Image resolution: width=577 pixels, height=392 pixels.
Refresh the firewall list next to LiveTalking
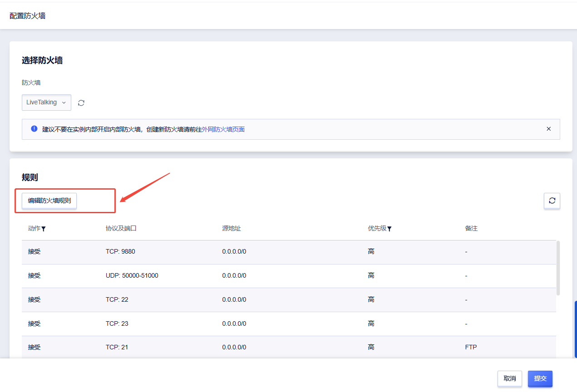pos(81,103)
